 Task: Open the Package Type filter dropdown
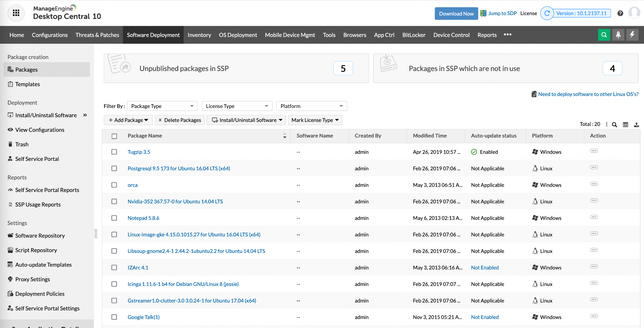tap(162, 106)
